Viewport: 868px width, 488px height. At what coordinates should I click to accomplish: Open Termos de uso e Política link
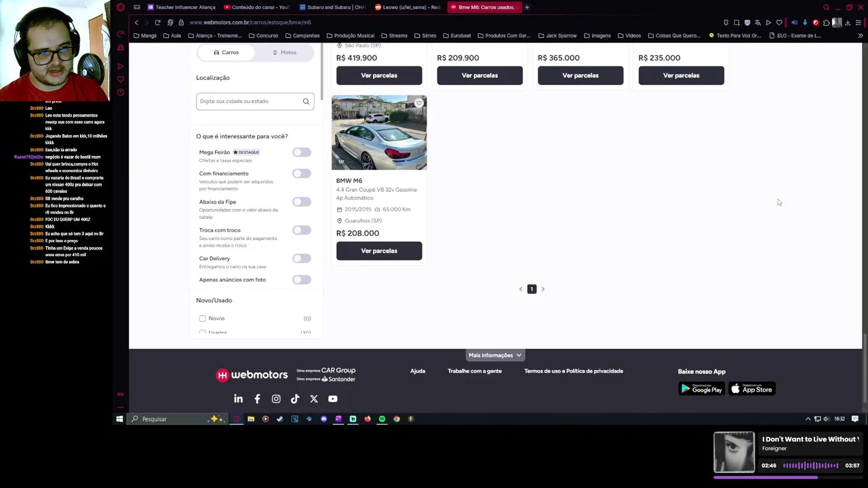click(574, 371)
